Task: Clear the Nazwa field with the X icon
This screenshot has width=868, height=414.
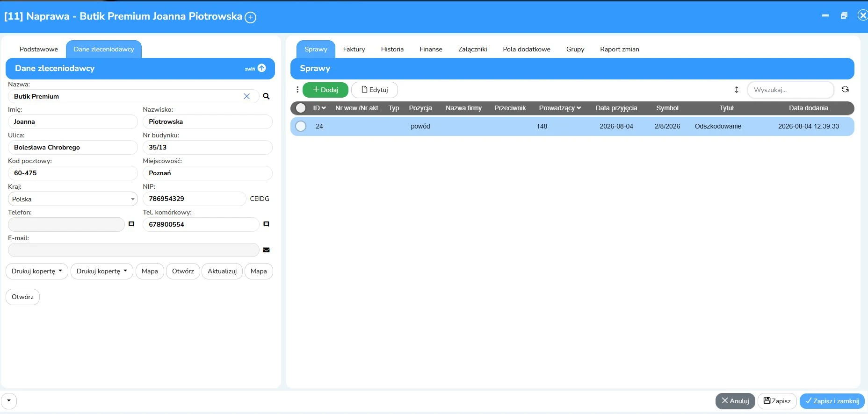Action: (x=246, y=96)
